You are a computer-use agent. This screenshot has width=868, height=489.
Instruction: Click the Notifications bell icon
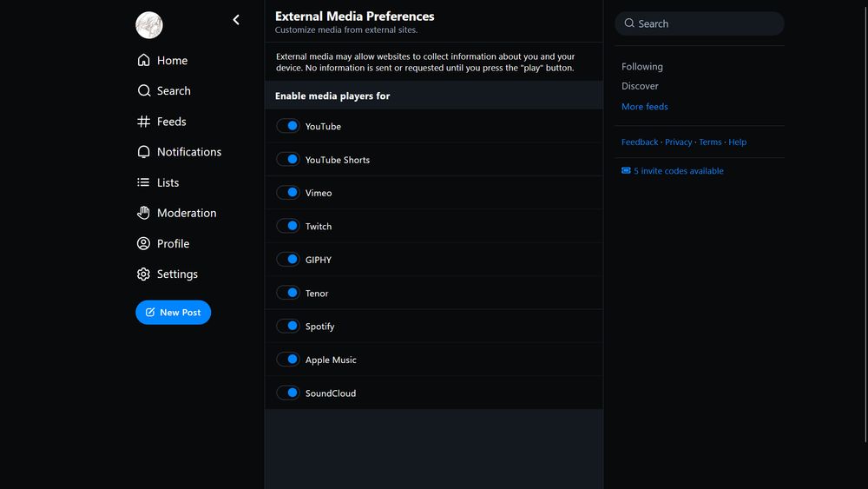144,152
